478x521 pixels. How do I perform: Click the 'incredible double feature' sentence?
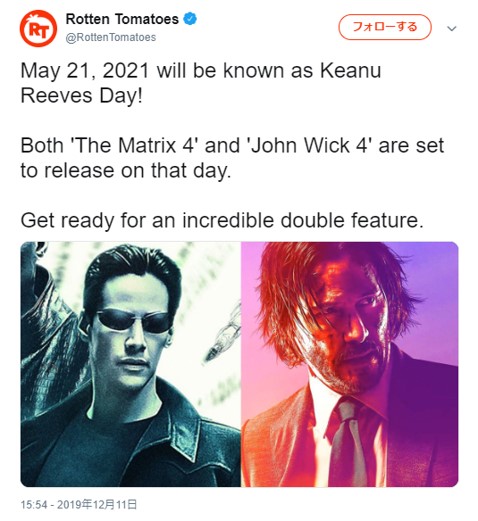tap(222, 220)
